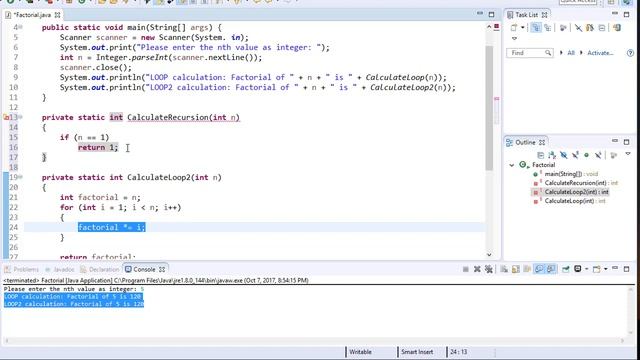The height and width of the screenshot is (360, 640).
Task: Click Focus on Workweek icon in Task List
Action: pyautogui.click(x=563, y=28)
